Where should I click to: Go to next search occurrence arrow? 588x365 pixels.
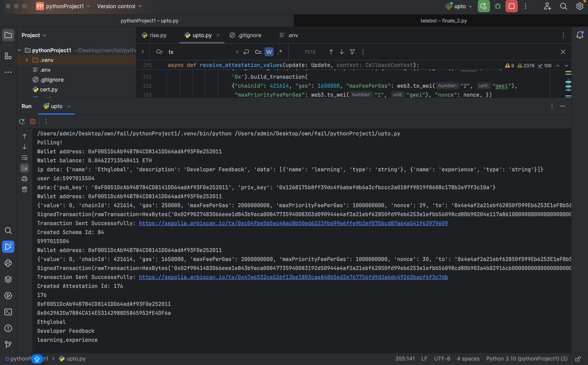coord(342,52)
